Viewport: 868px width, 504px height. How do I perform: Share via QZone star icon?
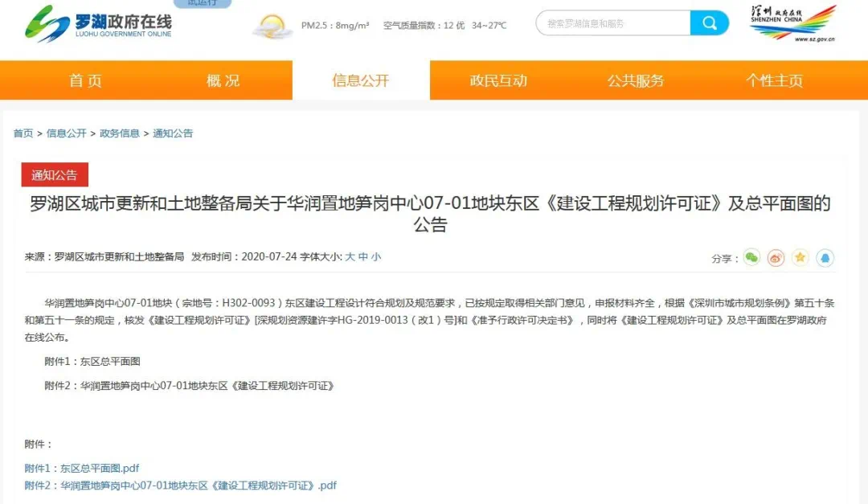[800, 257]
